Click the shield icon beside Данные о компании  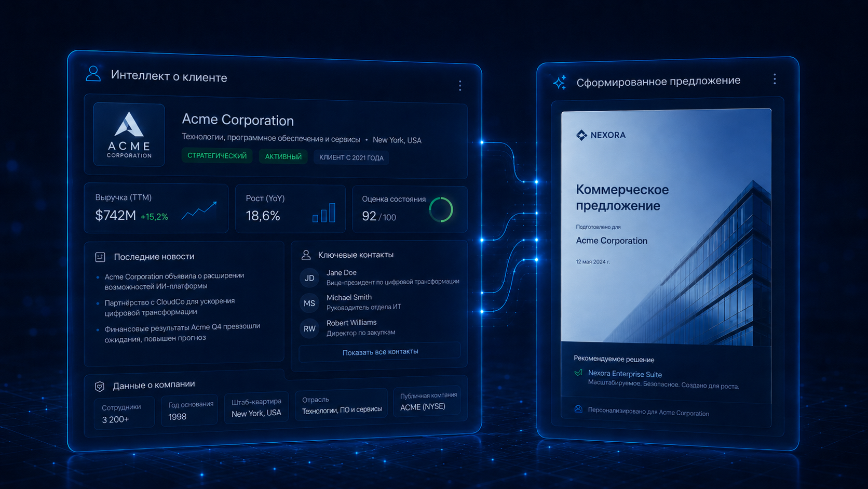click(100, 386)
